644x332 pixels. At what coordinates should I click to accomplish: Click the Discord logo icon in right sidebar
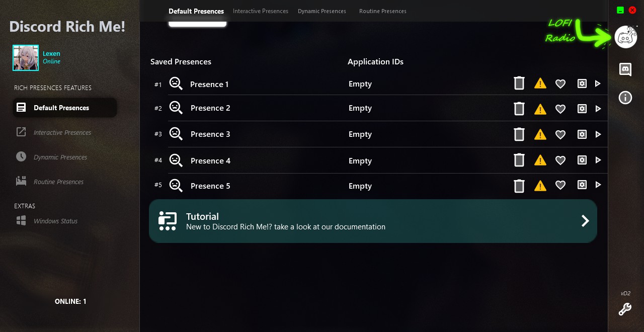click(625, 69)
